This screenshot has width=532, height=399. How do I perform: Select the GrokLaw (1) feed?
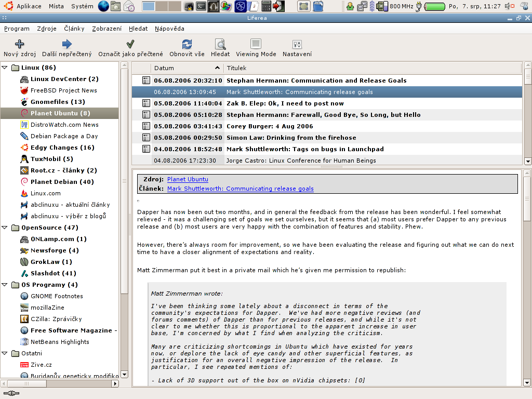(x=51, y=262)
